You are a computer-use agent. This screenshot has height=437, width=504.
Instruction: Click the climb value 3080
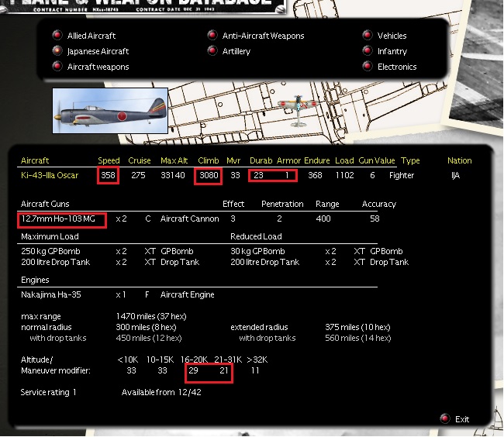tap(209, 175)
